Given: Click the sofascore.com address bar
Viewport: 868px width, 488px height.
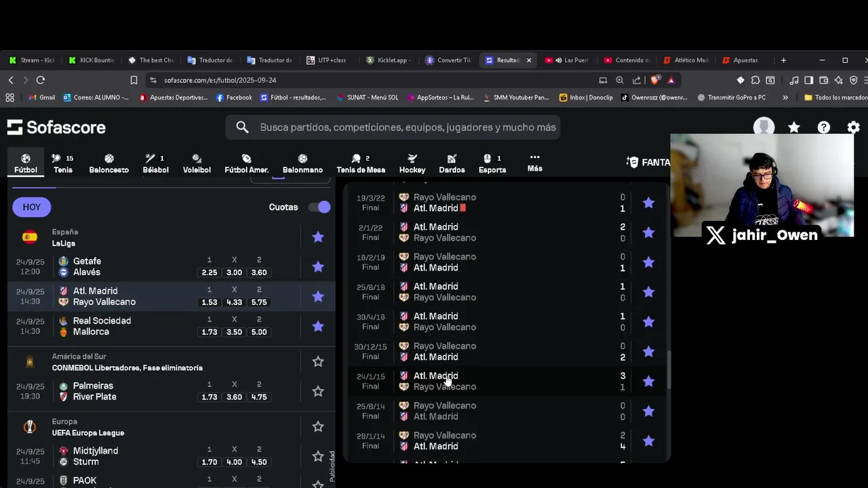Looking at the screenshot, I should coord(373,80).
